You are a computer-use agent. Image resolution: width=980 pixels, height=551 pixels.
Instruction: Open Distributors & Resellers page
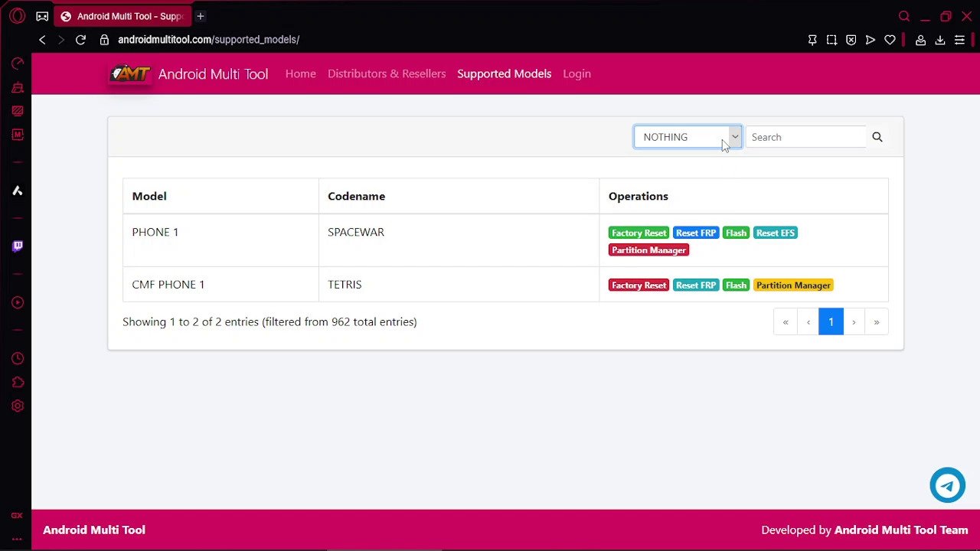click(x=387, y=73)
